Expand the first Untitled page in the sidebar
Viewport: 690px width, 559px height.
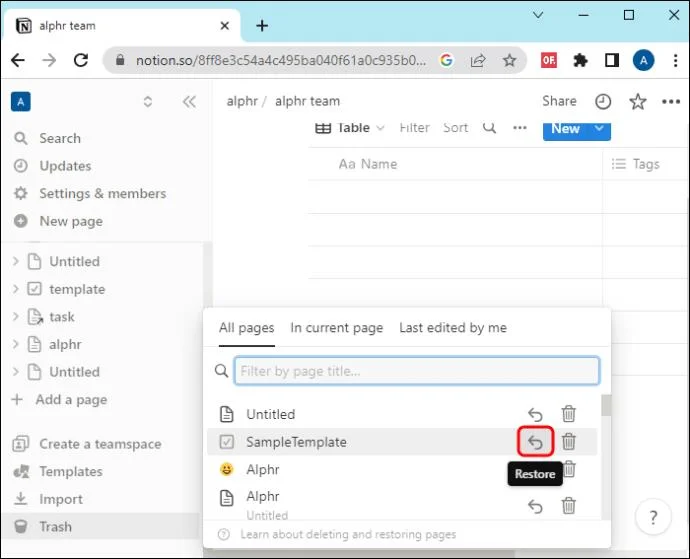coord(16,261)
